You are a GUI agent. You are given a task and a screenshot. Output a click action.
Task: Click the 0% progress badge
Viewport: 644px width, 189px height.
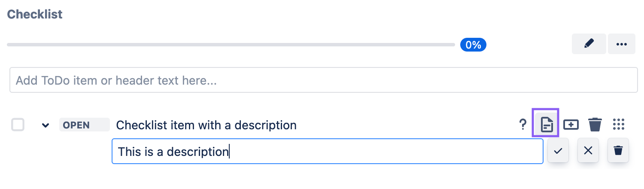(x=473, y=45)
